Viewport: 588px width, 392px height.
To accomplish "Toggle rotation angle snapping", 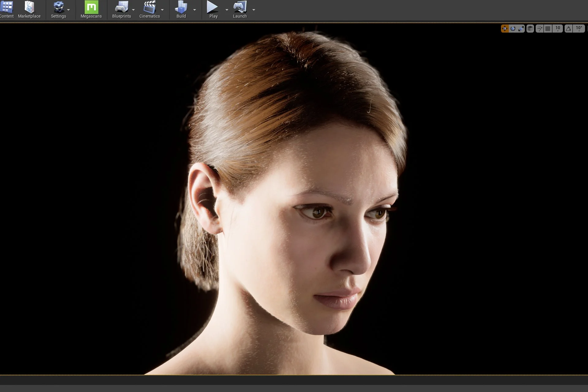I will [x=568, y=29].
